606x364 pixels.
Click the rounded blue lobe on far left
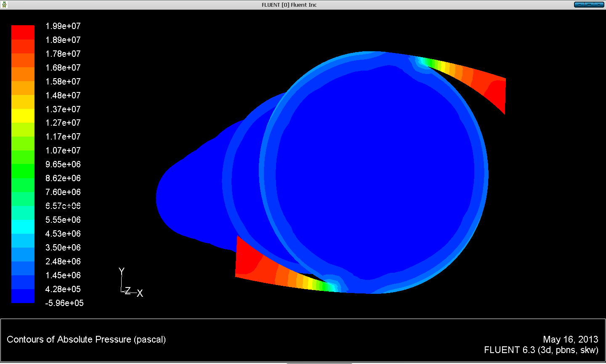pyautogui.click(x=181, y=198)
